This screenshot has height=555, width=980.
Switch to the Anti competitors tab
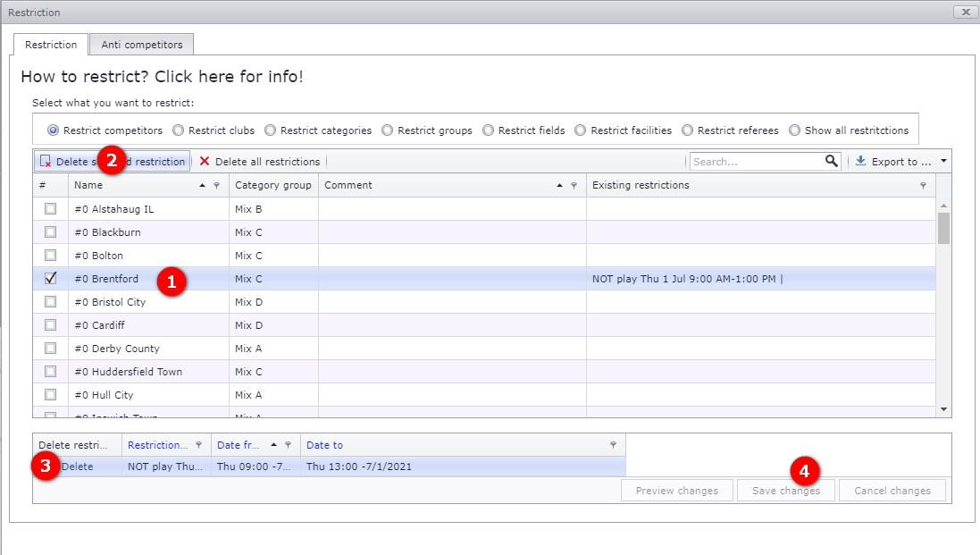point(142,45)
